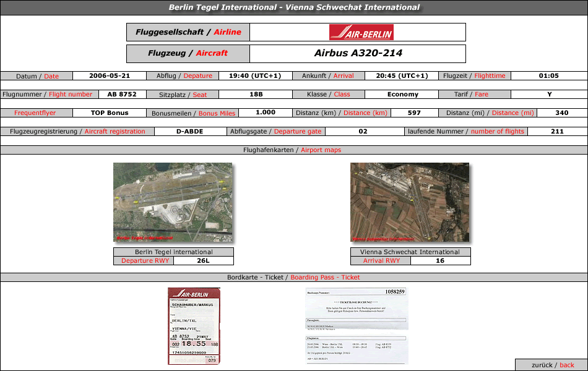588x371 pixels.
Task: Click the arrival runway value 16
Action: click(440, 260)
